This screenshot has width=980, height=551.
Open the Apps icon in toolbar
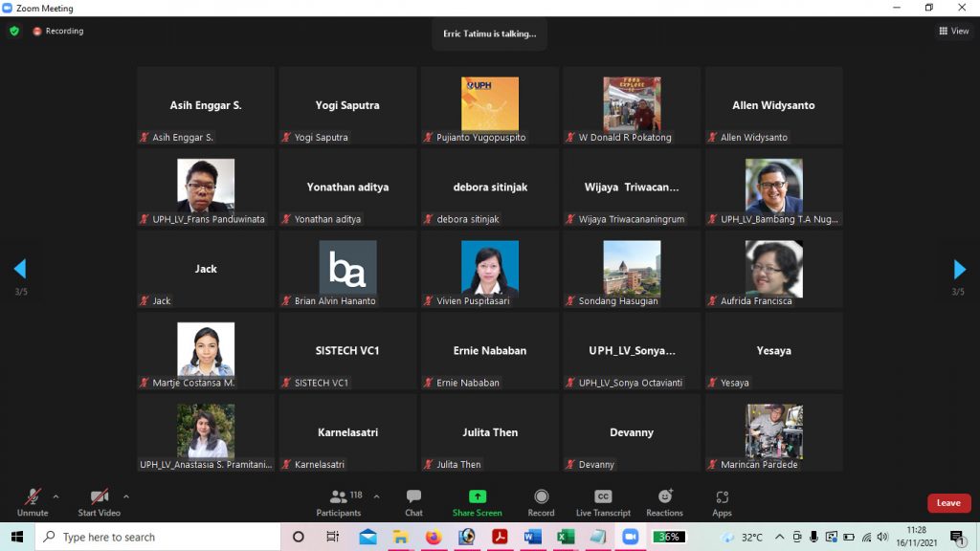tap(722, 502)
